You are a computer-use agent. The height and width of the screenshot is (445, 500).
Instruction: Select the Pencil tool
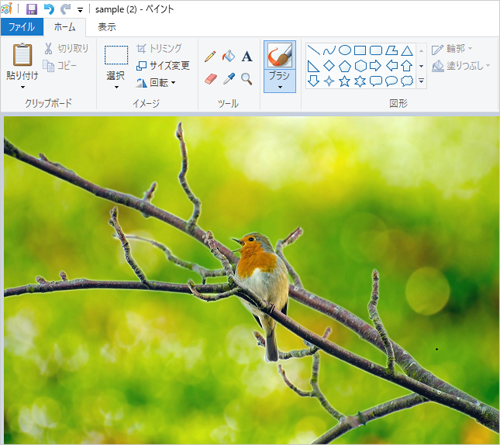click(210, 56)
